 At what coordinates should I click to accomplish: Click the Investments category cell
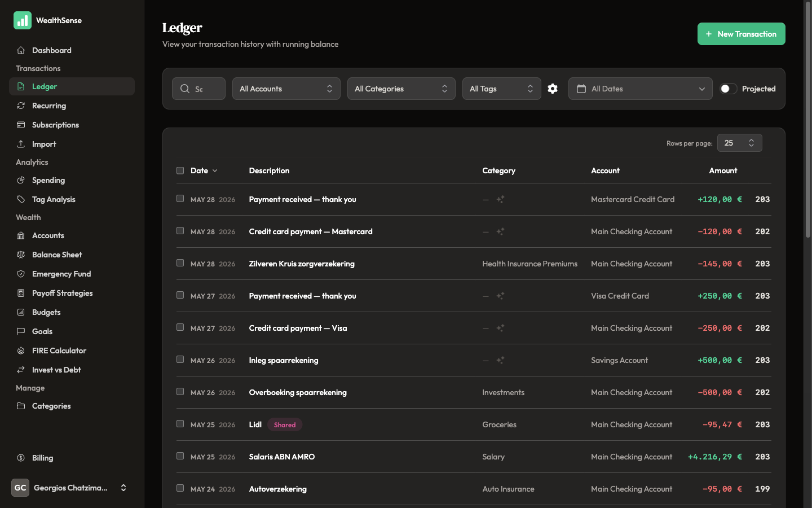(x=503, y=392)
